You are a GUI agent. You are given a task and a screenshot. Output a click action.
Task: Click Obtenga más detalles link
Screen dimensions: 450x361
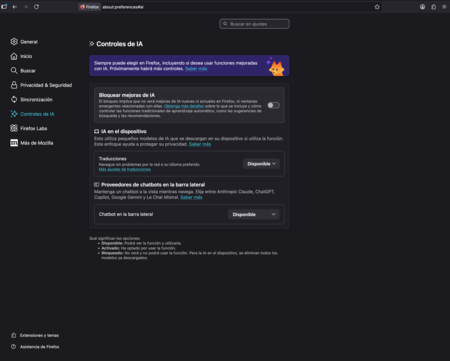184,106
